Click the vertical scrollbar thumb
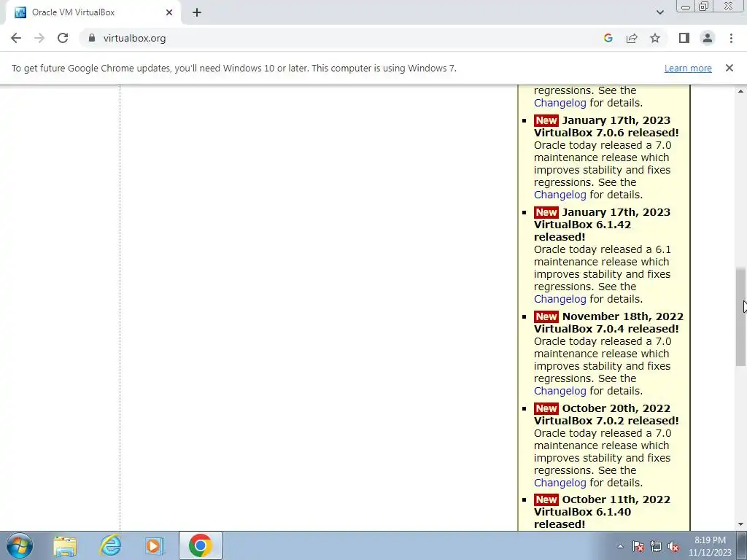The image size is (747, 560). pyautogui.click(x=741, y=316)
